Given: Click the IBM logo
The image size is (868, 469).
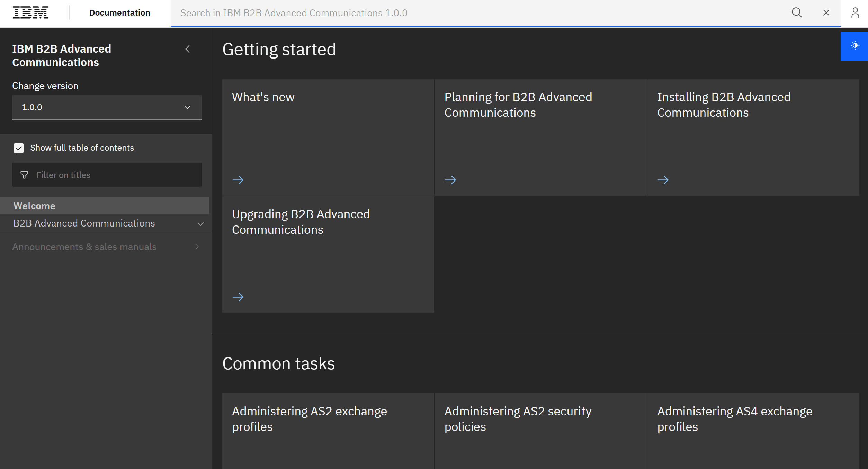Looking at the screenshot, I should pyautogui.click(x=30, y=13).
